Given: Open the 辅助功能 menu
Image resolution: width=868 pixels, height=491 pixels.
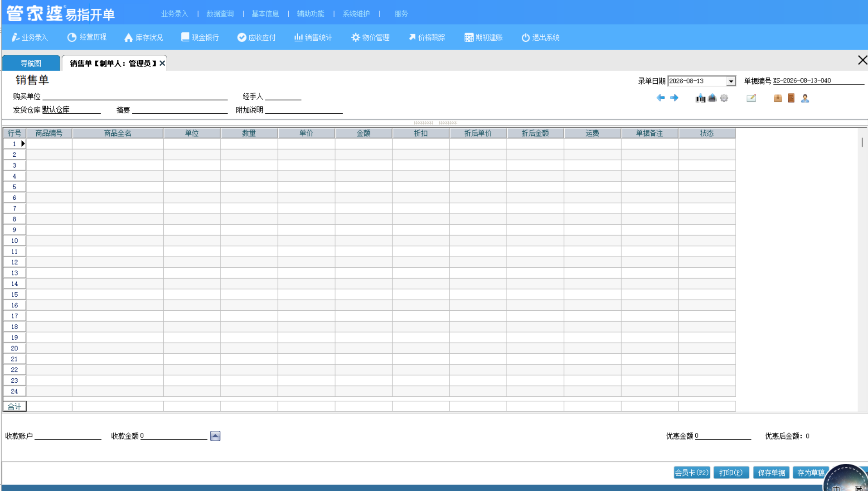Looking at the screenshot, I should pyautogui.click(x=310, y=14).
